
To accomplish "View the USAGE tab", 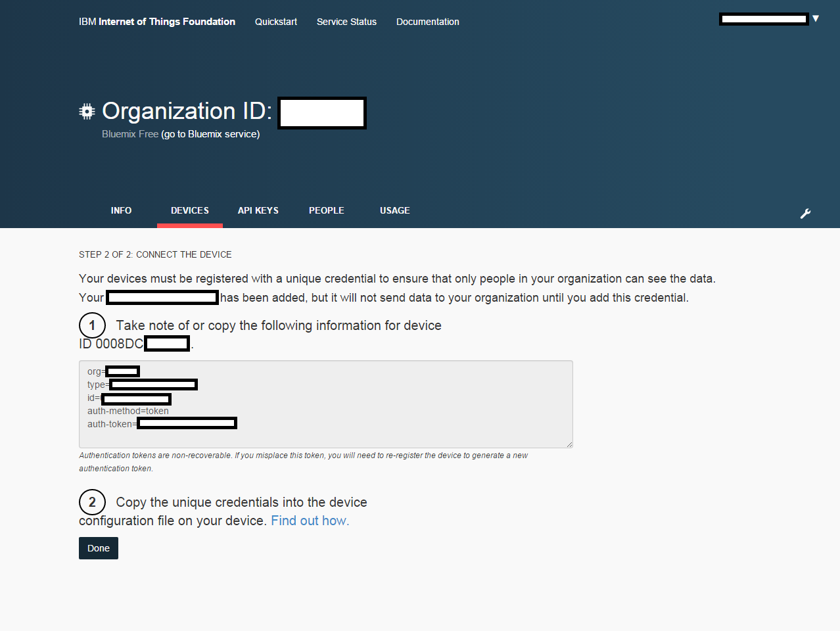I will tap(395, 210).
